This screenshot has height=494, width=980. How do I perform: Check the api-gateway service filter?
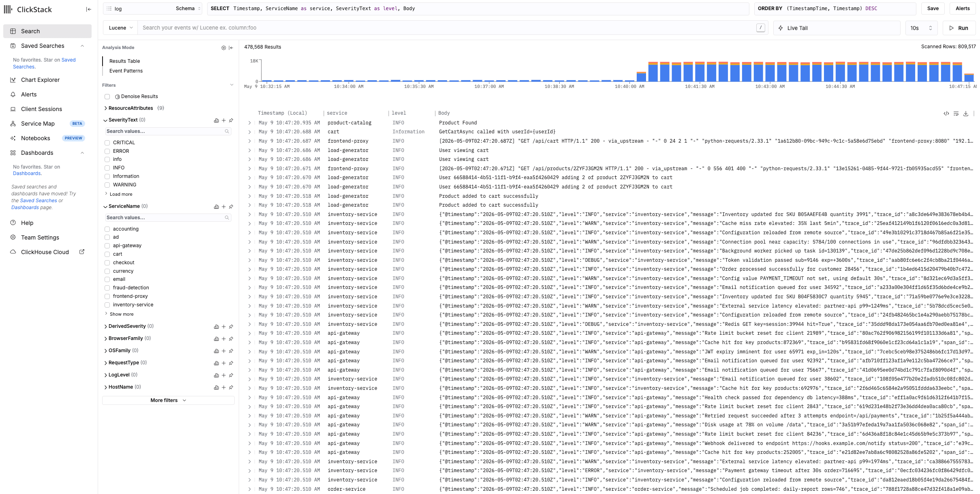click(107, 246)
